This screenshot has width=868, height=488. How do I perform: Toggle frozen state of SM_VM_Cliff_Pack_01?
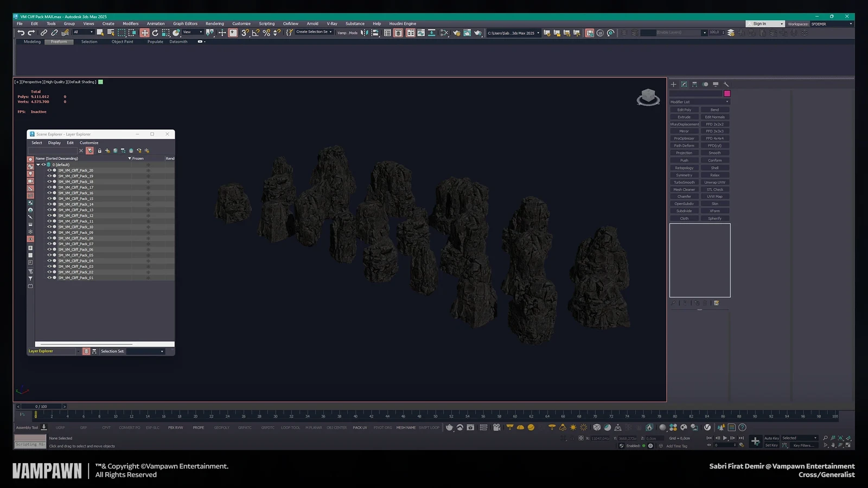click(148, 278)
